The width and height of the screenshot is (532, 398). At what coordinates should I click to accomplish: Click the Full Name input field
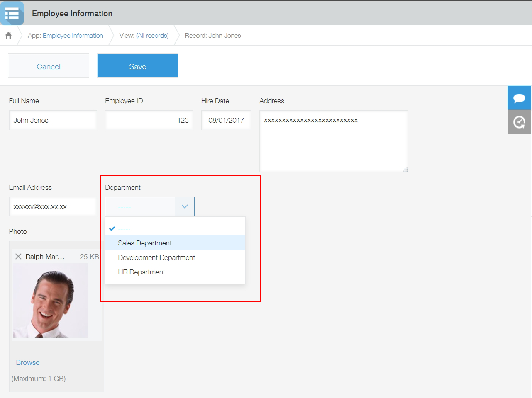(53, 120)
